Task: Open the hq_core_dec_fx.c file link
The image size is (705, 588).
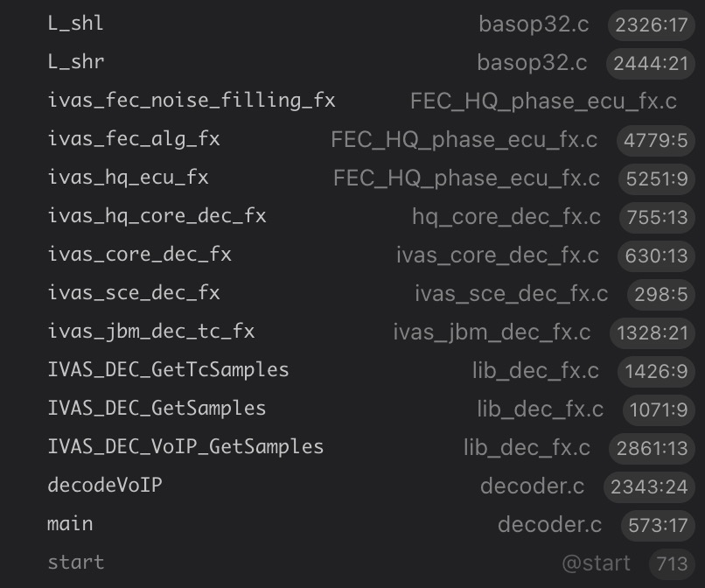Action: (506, 217)
